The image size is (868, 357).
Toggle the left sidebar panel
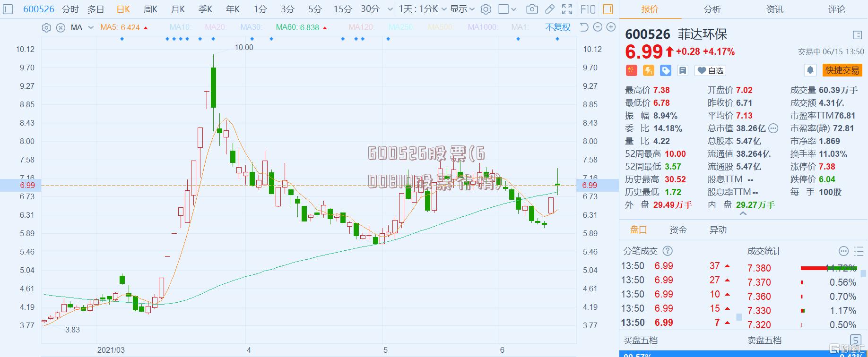(8, 9)
